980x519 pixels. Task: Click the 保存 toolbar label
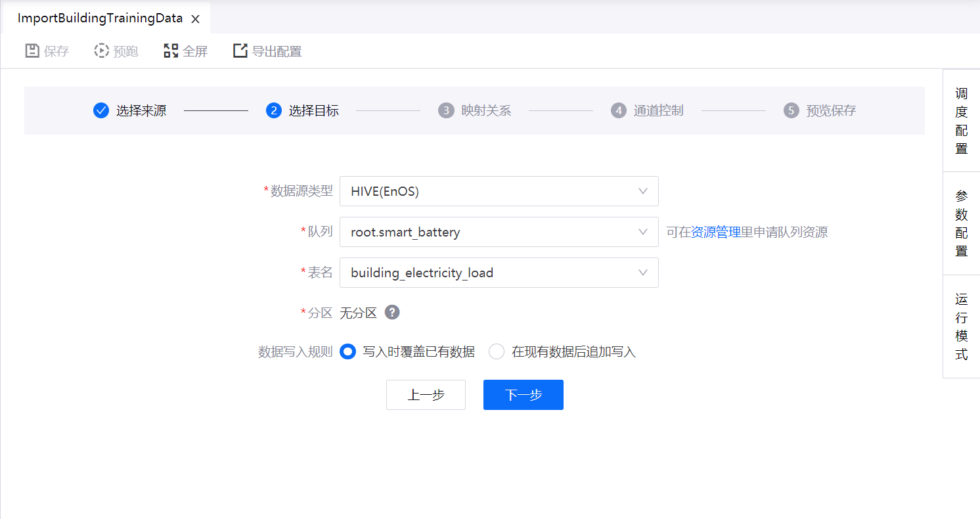[x=56, y=51]
